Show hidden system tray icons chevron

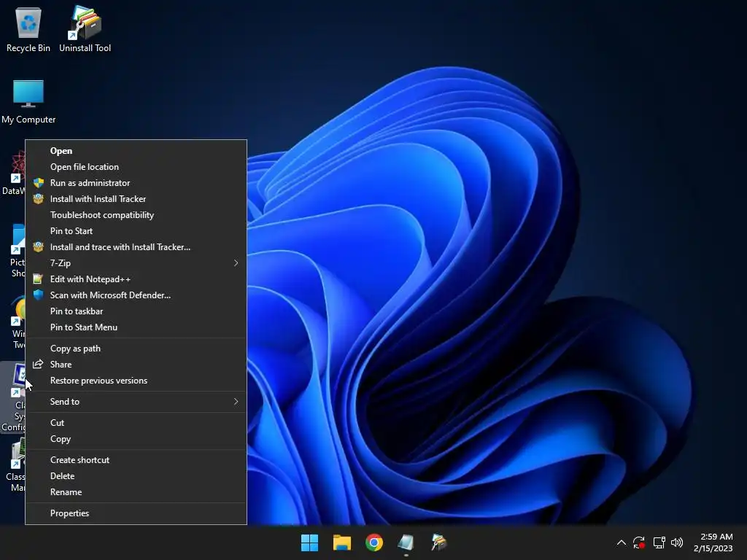click(622, 542)
